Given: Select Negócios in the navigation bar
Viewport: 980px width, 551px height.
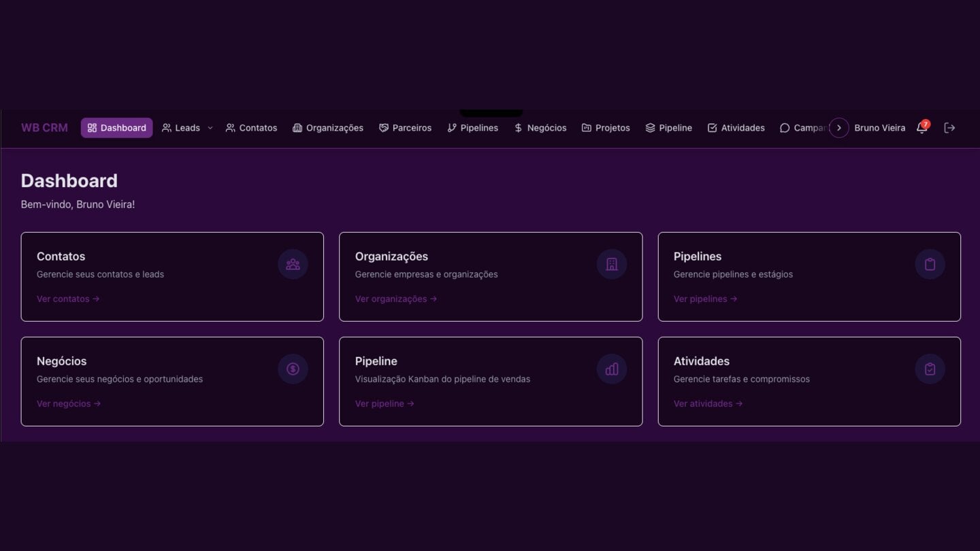Looking at the screenshot, I should click(540, 128).
